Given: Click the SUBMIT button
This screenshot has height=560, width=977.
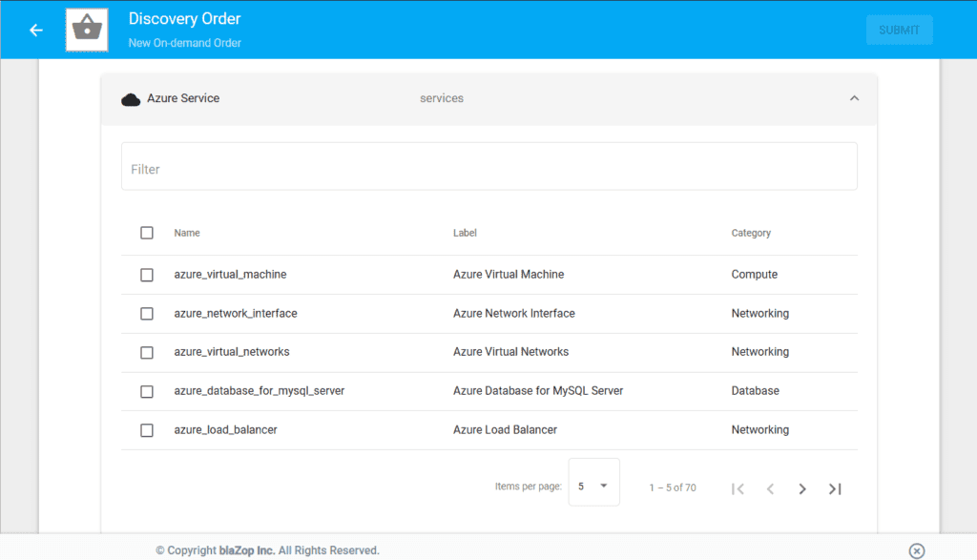Looking at the screenshot, I should click(x=899, y=30).
